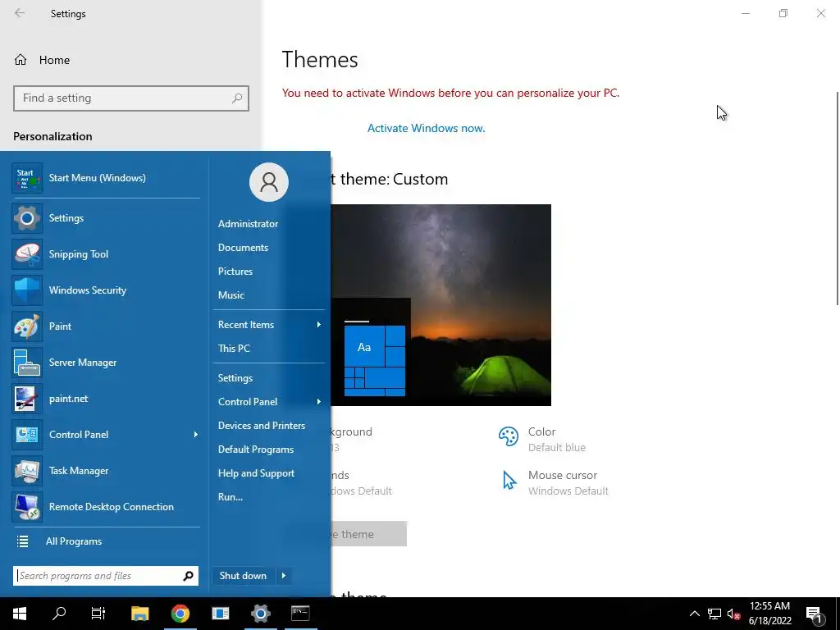This screenshot has width=840, height=630.
Task: Expand Control Panel submenu arrow in left list
Action: 195,435
